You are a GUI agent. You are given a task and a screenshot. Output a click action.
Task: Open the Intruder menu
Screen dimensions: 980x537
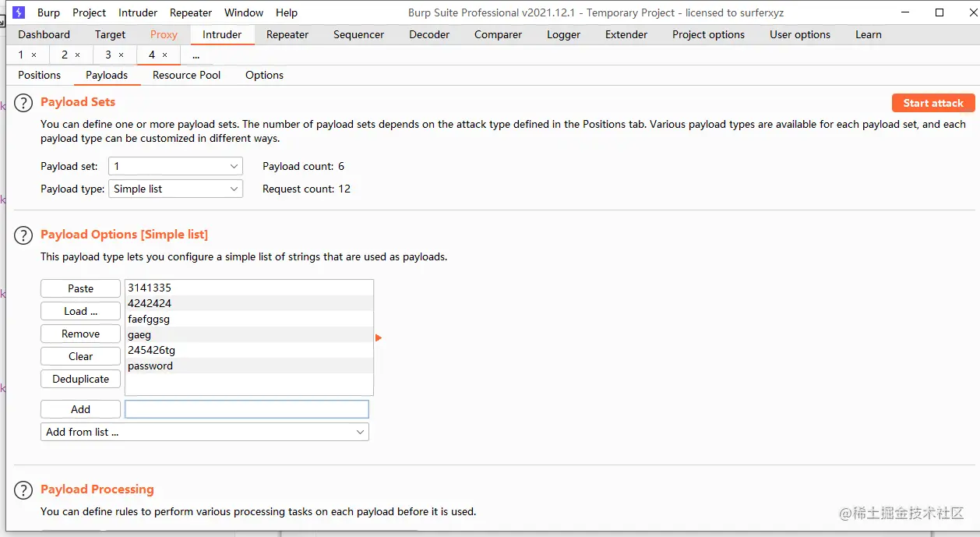[x=138, y=12]
